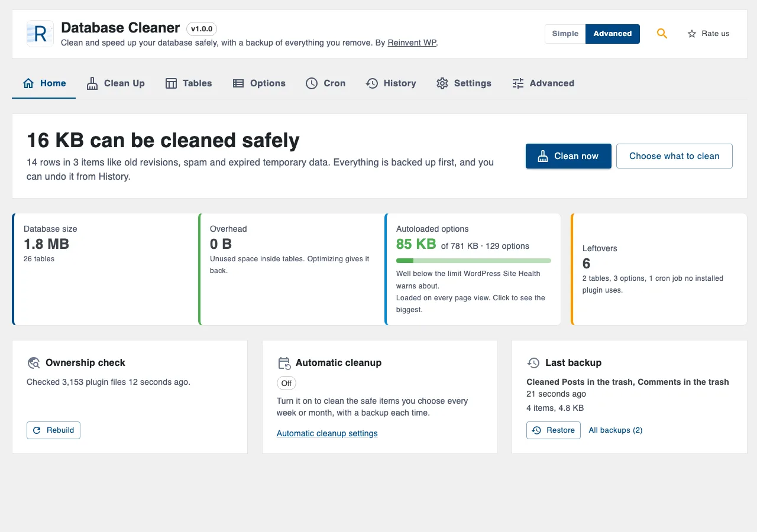Open Automatic cleanup settings link

click(x=327, y=433)
